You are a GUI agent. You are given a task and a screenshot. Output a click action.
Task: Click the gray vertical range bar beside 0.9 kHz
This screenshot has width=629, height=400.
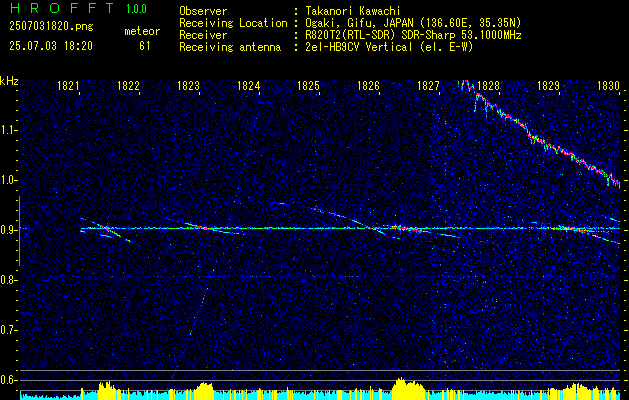pos(19,231)
